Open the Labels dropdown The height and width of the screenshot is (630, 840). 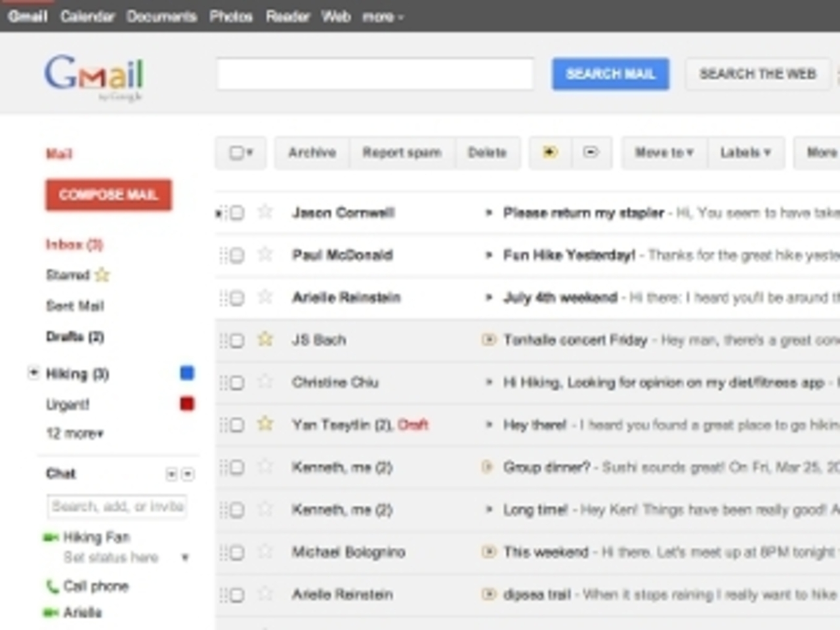(x=745, y=152)
